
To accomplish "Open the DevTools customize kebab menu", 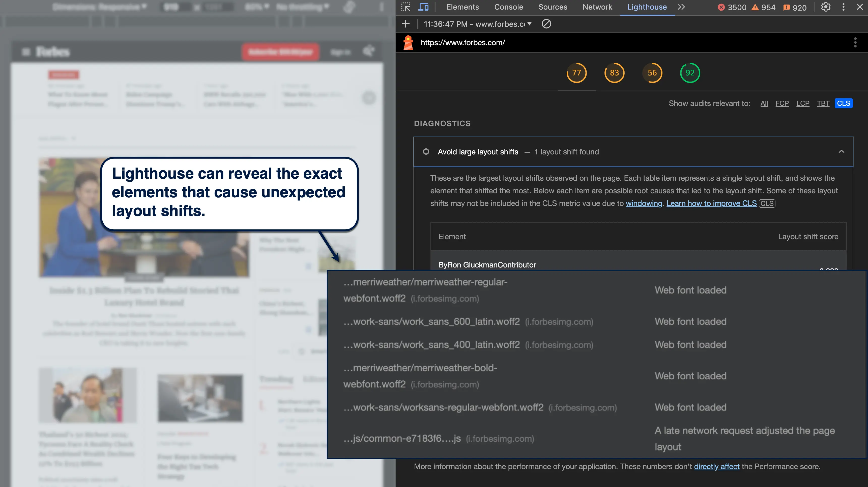I will (843, 7).
